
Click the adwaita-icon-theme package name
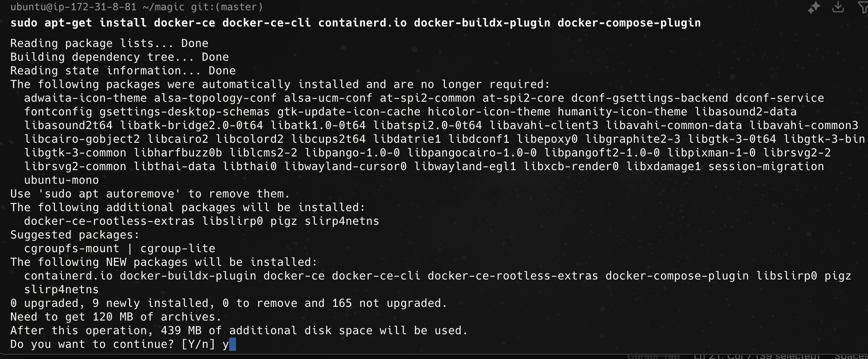point(85,98)
